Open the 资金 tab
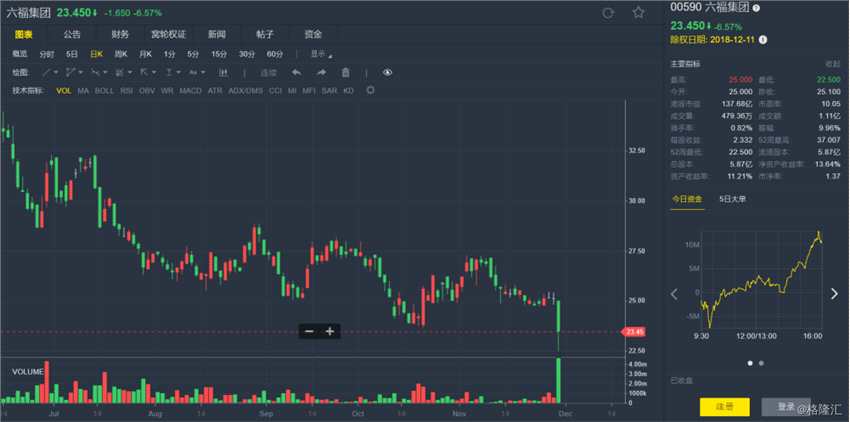850x422 pixels. click(x=313, y=35)
